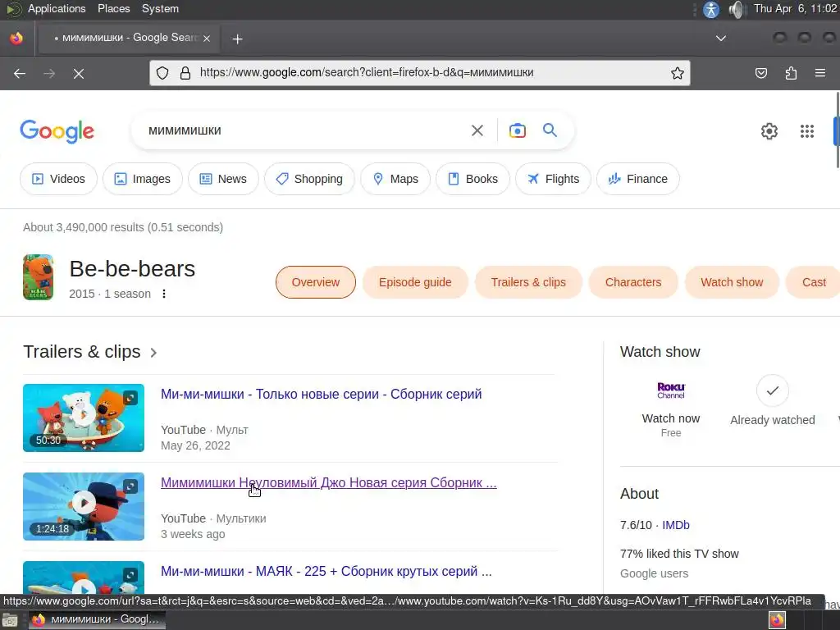The width and height of the screenshot is (840, 630).
Task: Expand video preview on first thumbnail
Action: coord(130,398)
